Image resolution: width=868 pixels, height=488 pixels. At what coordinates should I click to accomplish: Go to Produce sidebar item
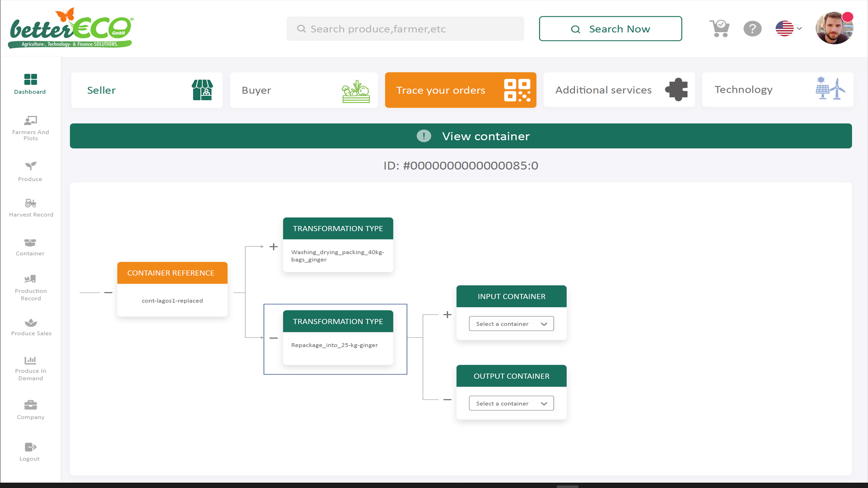point(30,171)
